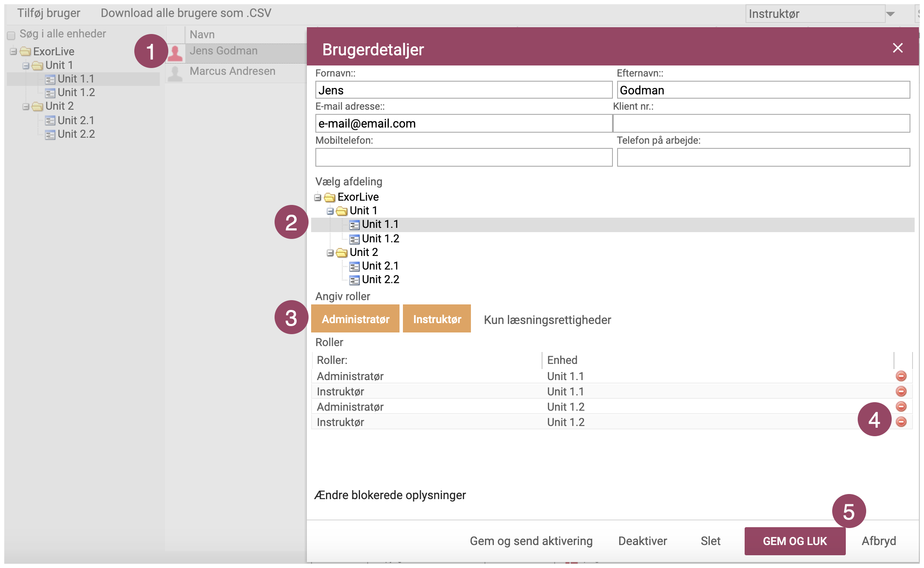Collapse the ExorLive node in left tree
Viewport: 924px width, 568px height.
(x=14, y=51)
